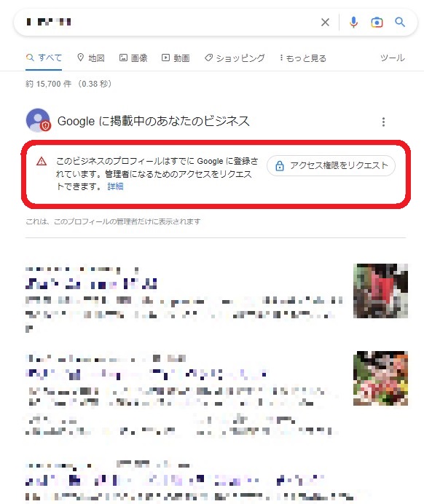The image size is (424, 504).
Task: Open the first search result thumbnail image
Action: (380, 291)
